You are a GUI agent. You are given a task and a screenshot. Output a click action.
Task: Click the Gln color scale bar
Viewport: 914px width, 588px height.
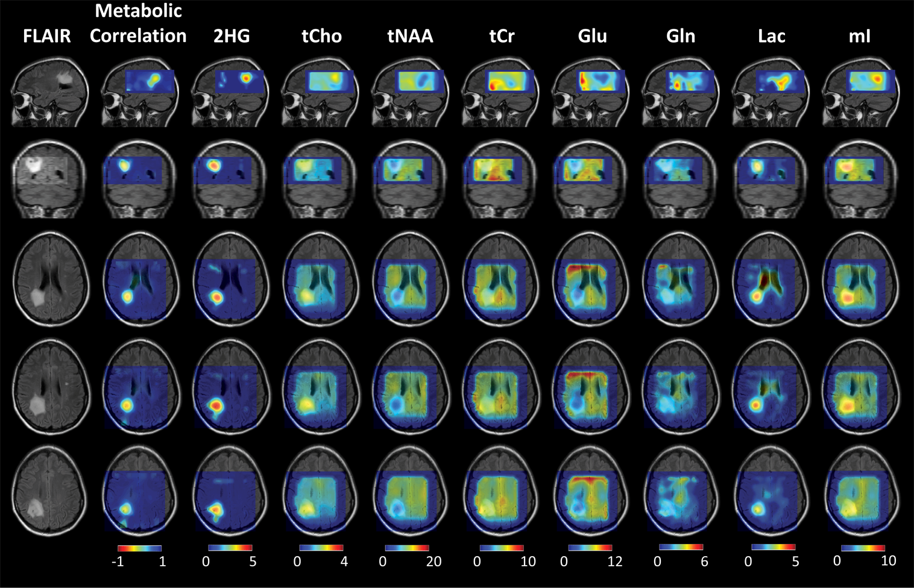[x=681, y=547]
